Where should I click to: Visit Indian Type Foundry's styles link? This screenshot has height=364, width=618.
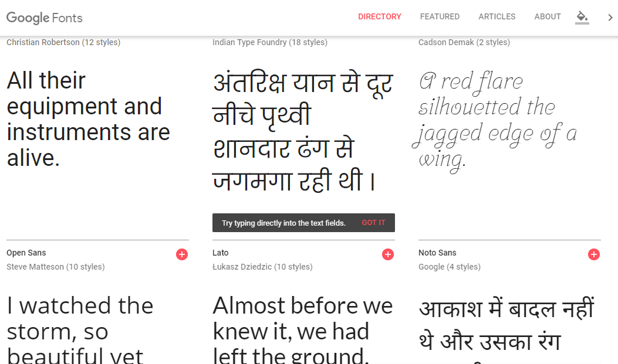coord(270,42)
